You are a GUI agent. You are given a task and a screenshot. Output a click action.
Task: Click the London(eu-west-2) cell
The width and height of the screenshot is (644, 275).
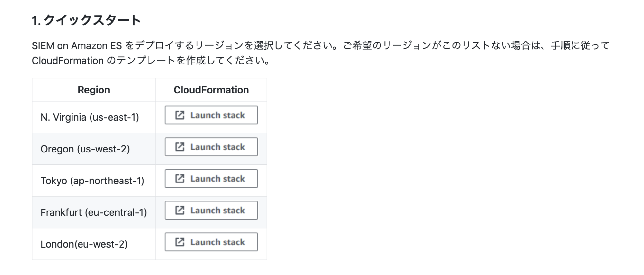94,244
